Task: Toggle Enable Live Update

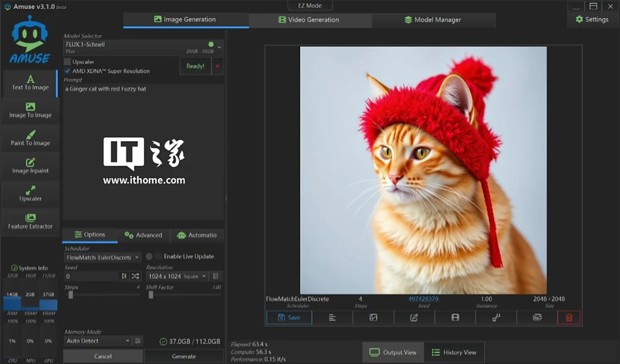Action: (x=159, y=257)
